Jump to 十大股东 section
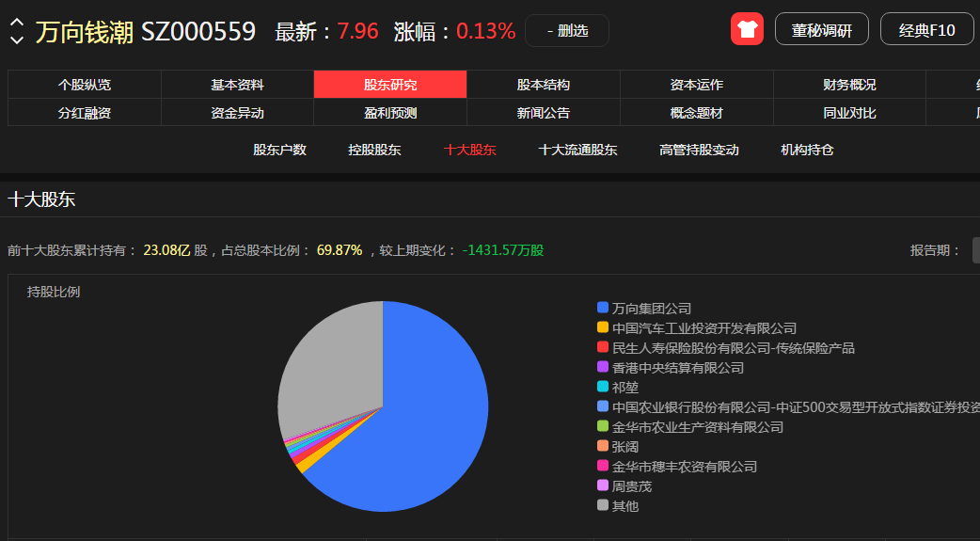Screen dimensions: 980x541 [x=470, y=151]
